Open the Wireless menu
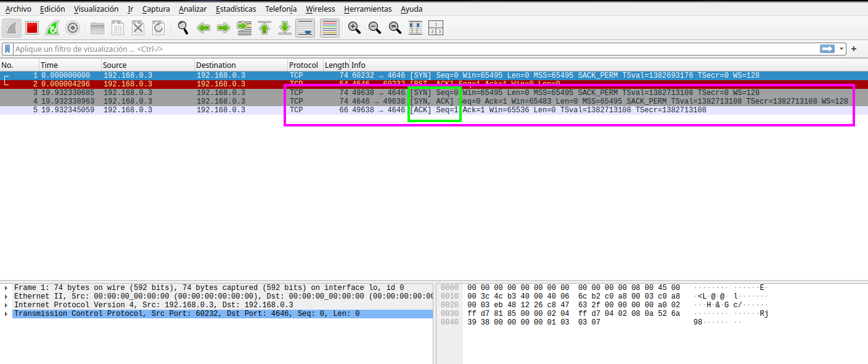This screenshot has height=364, width=868. [320, 9]
